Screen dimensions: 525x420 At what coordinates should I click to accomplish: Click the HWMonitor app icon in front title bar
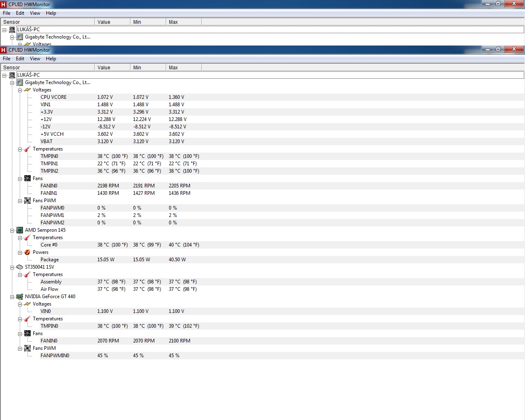pos(4,50)
